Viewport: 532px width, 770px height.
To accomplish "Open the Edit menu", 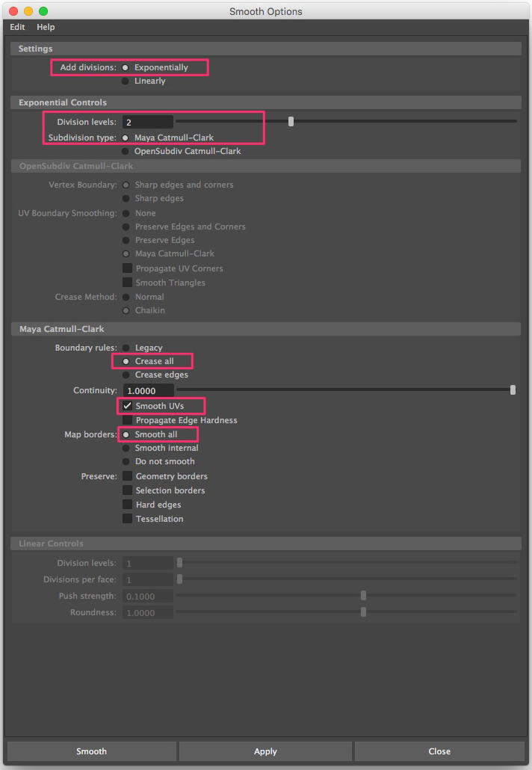I will pos(17,27).
